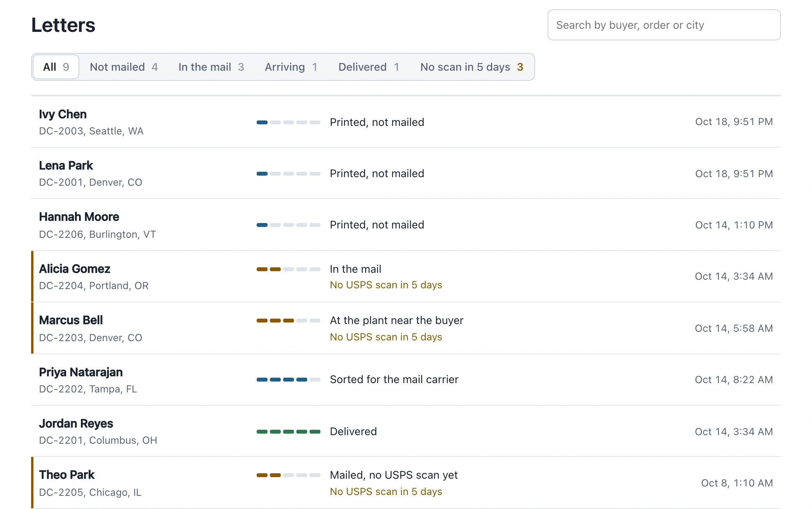This screenshot has height=509, width=812.
Task: Click the progress bar for Priya Natarajan
Action: tap(289, 380)
